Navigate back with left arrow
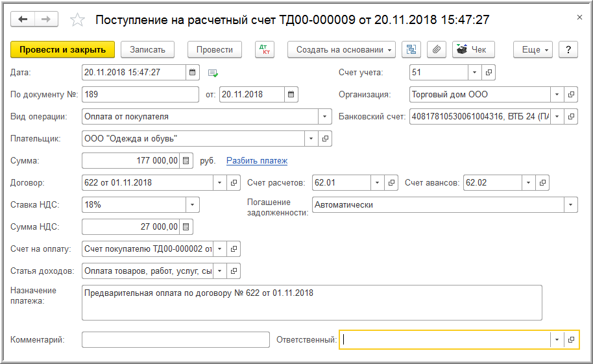The height and width of the screenshot is (364, 593). 23,19
